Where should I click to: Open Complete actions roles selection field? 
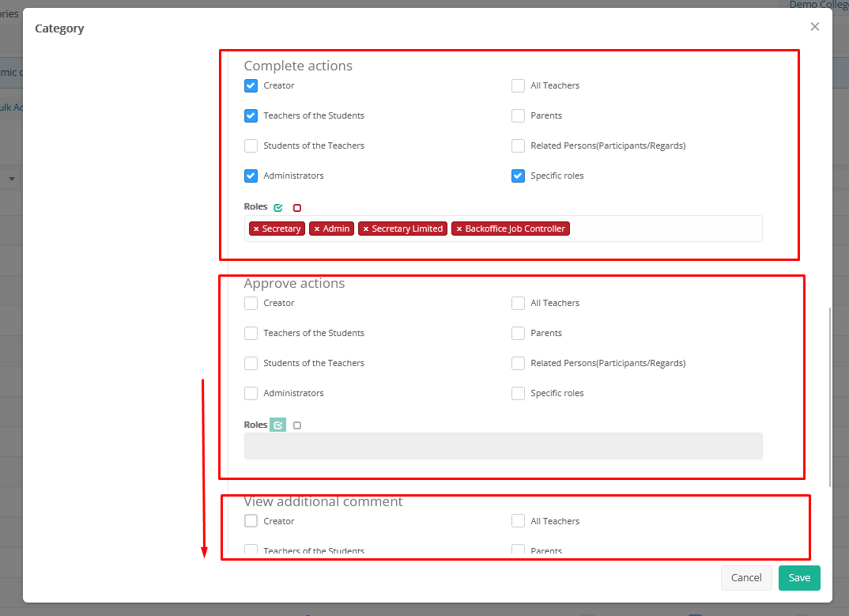pyautogui.click(x=664, y=229)
